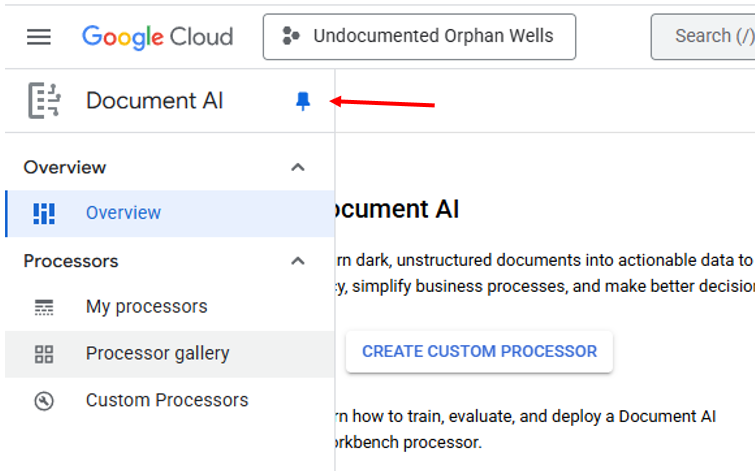Click the Processors section header text
This screenshot has width=755, height=471.
point(71,261)
